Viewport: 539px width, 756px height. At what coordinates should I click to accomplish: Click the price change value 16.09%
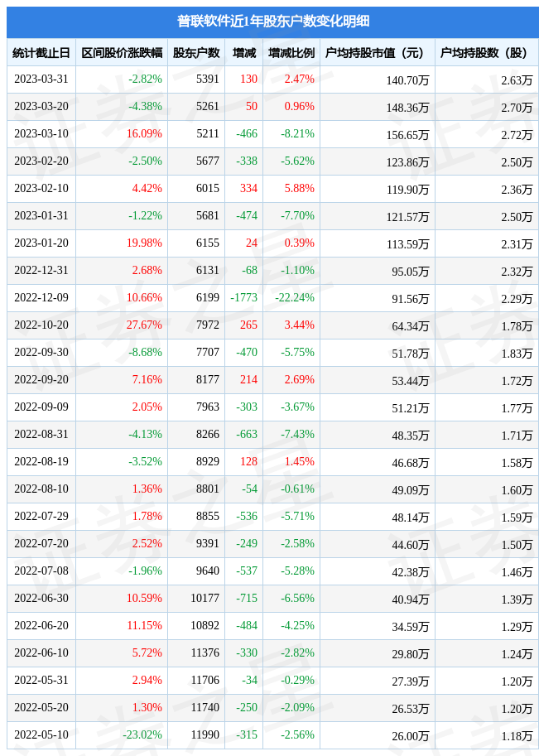[x=144, y=133]
